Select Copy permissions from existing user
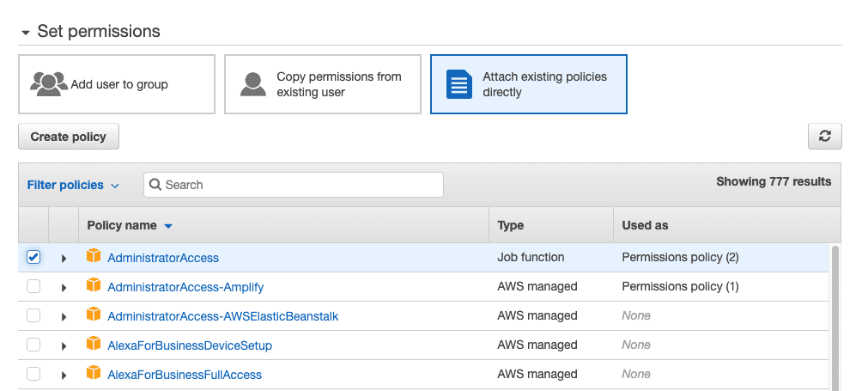This screenshot has height=391, width=868. 323,84
